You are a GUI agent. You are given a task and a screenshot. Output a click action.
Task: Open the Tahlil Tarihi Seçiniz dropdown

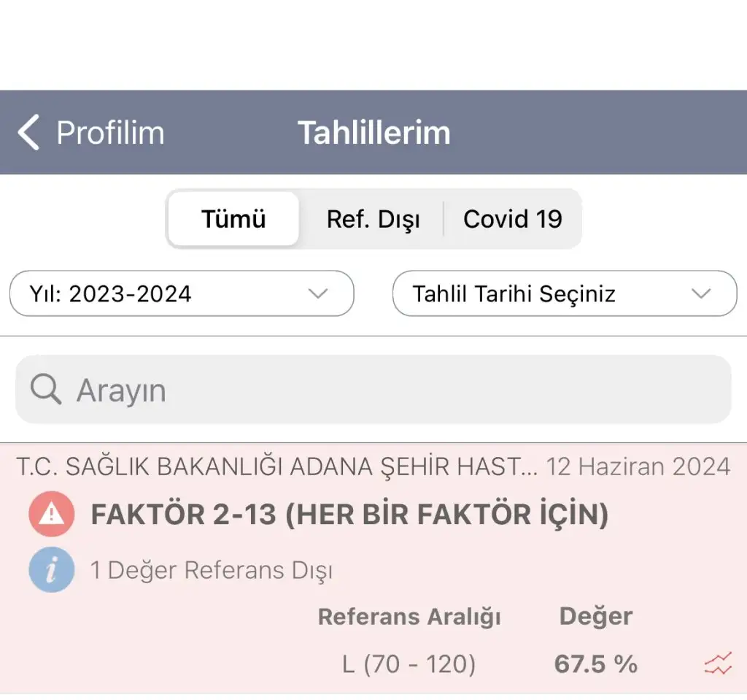point(564,293)
